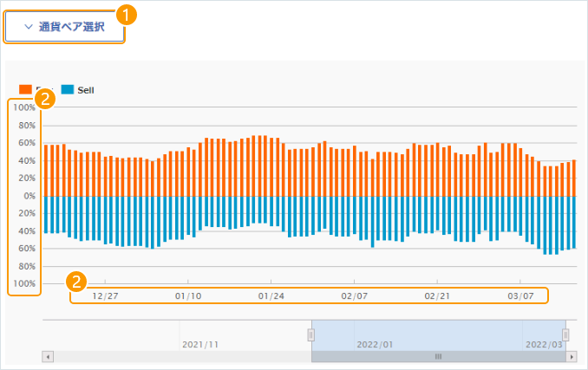588x370 pixels.
Task: Toggle the Sell series via its legend label
Action: coord(86,90)
